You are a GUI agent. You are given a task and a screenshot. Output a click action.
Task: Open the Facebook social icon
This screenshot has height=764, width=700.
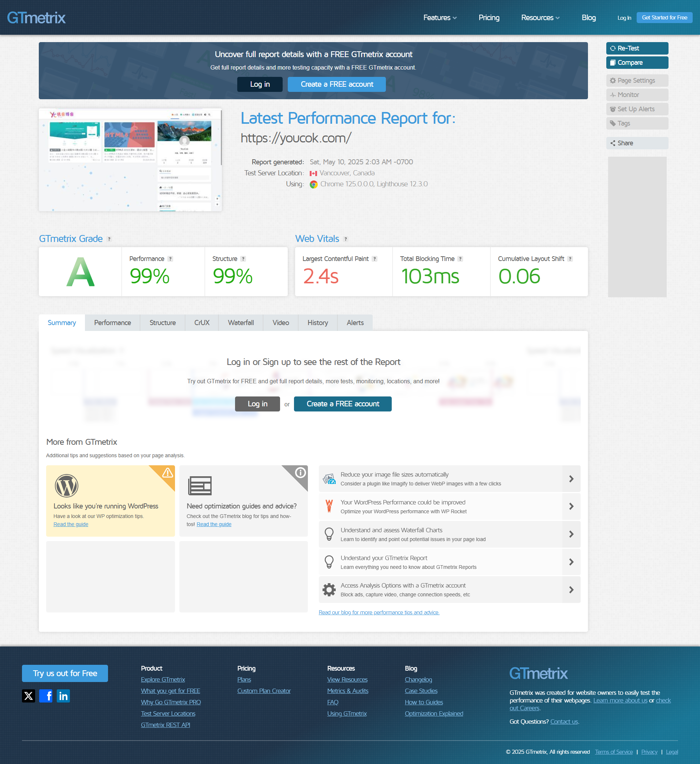click(46, 696)
